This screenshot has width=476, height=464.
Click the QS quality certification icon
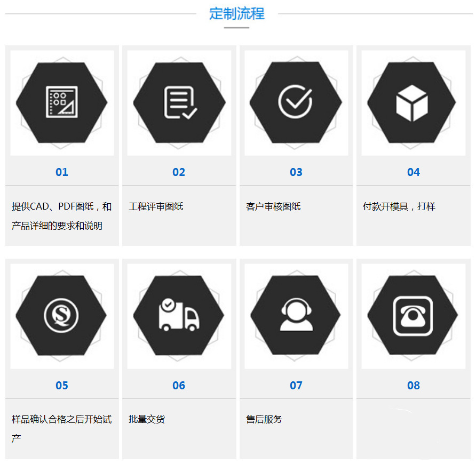coord(61,315)
